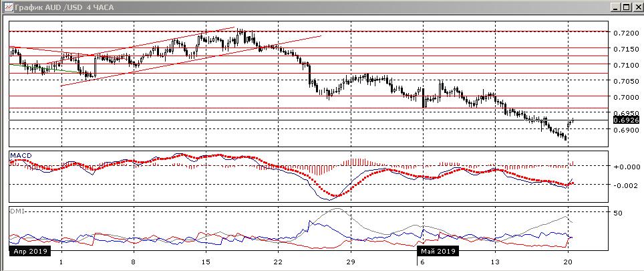644x271 pixels.
Task: Click the DMI indicator label
Action: tap(17, 211)
